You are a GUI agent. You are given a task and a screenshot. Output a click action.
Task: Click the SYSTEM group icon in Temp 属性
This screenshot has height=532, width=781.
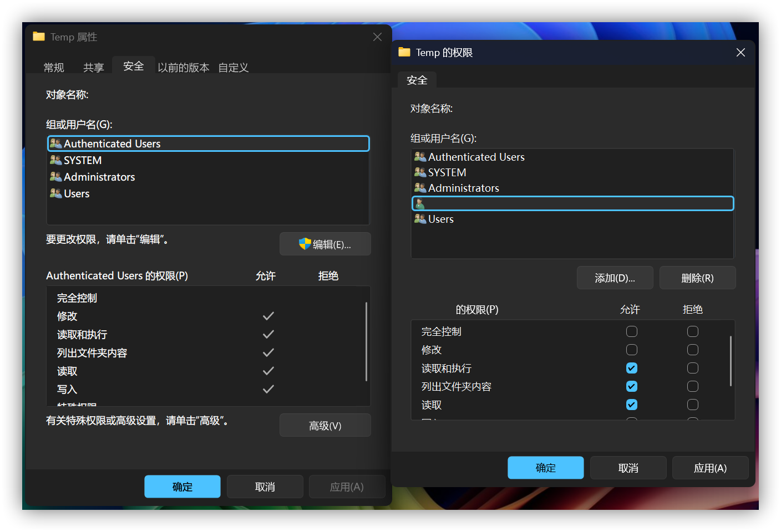[x=55, y=160]
